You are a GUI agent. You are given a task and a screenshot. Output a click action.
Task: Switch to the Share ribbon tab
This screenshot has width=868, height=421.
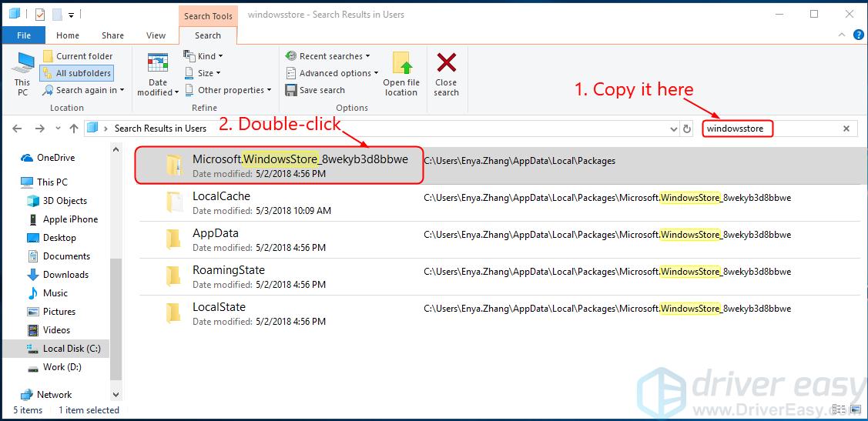pos(113,35)
